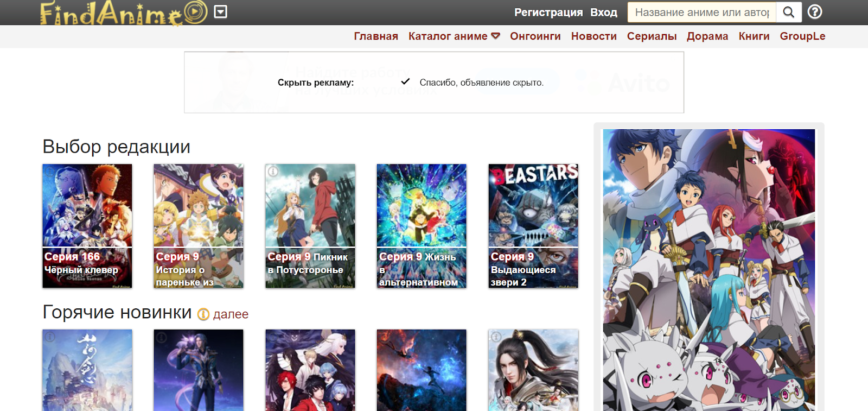Go to the Главная menu item
This screenshot has height=411, width=868.
(376, 36)
